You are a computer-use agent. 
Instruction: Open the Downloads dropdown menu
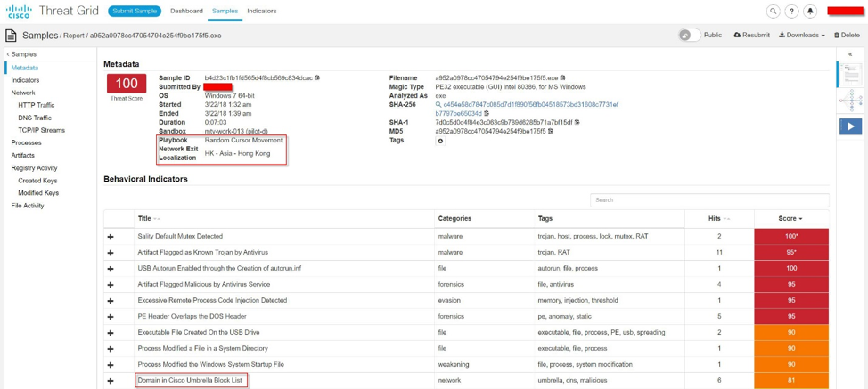[x=801, y=36]
